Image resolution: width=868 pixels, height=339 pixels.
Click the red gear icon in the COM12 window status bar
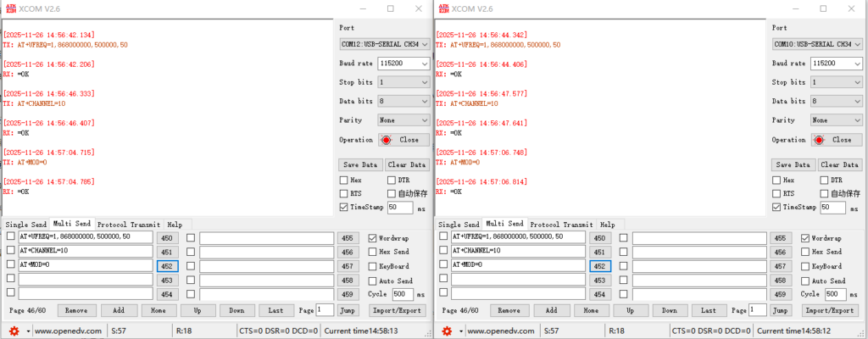pyautogui.click(x=13, y=331)
